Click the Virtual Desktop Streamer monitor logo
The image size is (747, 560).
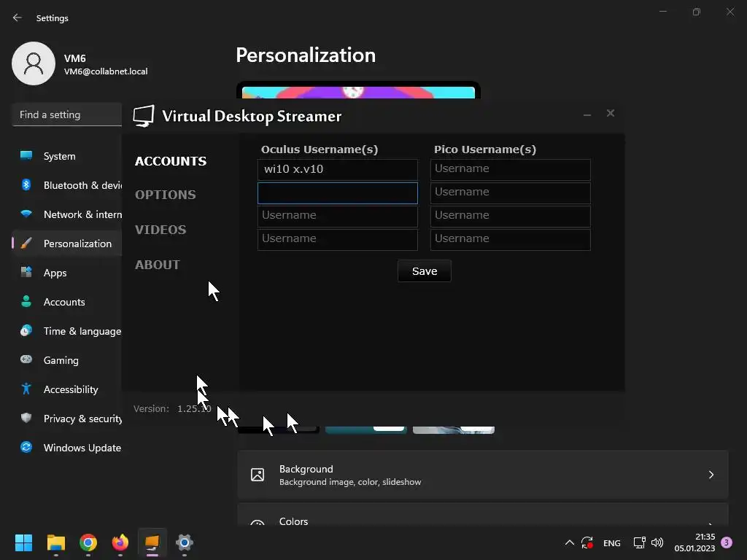click(144, 116)
